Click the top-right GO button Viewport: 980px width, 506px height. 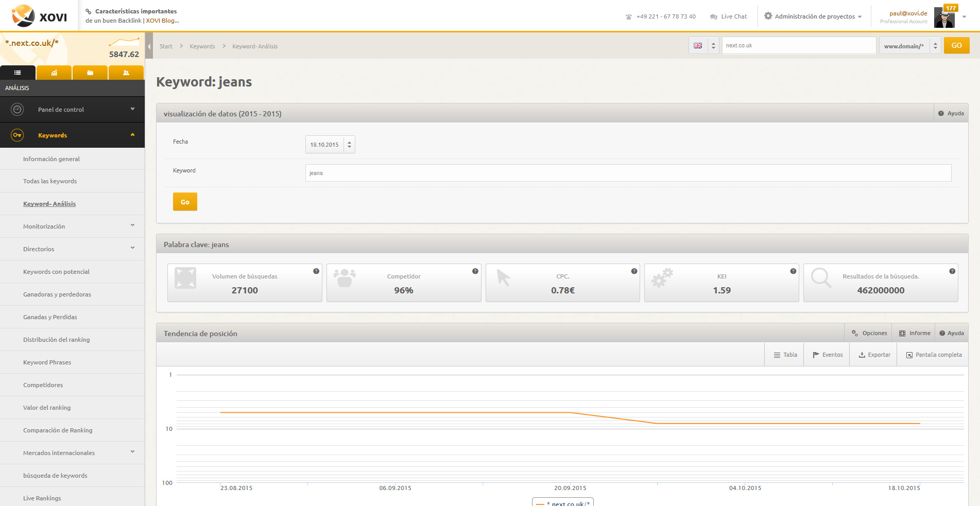tap(956, 45)
